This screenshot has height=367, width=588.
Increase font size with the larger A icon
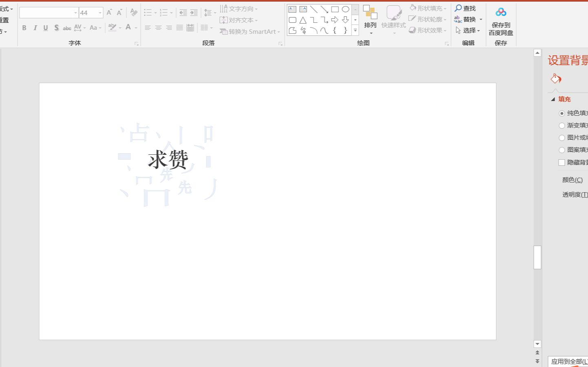109,13
